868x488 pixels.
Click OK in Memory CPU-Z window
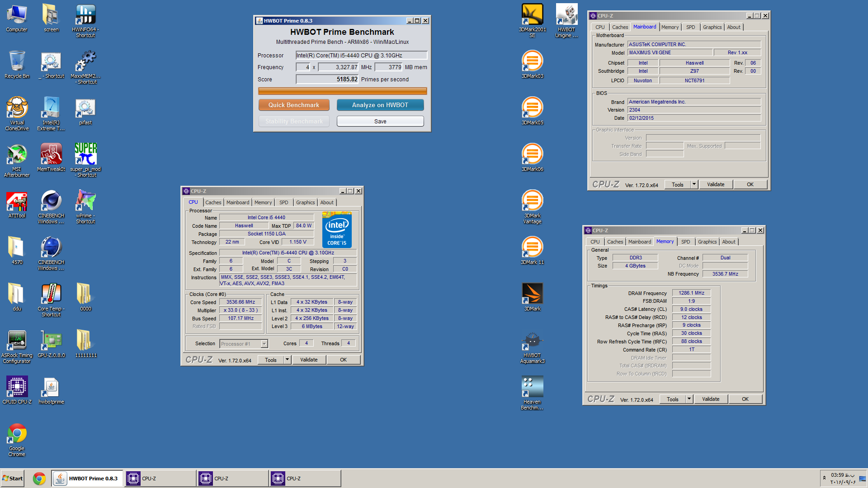(745, 399)
